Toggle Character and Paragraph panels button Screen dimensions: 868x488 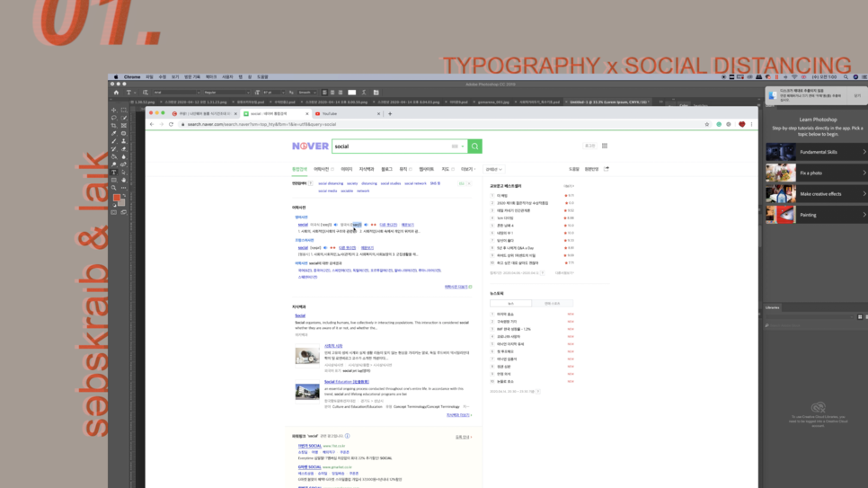(x=376, y=93)
